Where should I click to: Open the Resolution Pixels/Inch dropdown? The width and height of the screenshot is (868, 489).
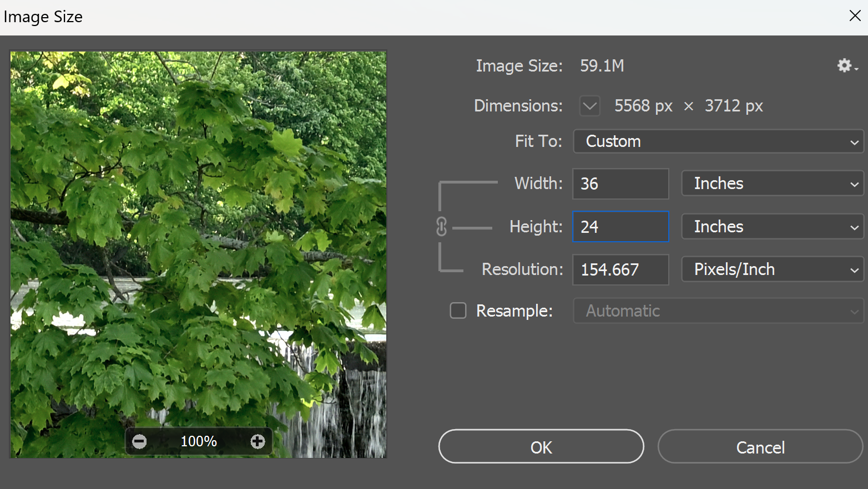773,269
